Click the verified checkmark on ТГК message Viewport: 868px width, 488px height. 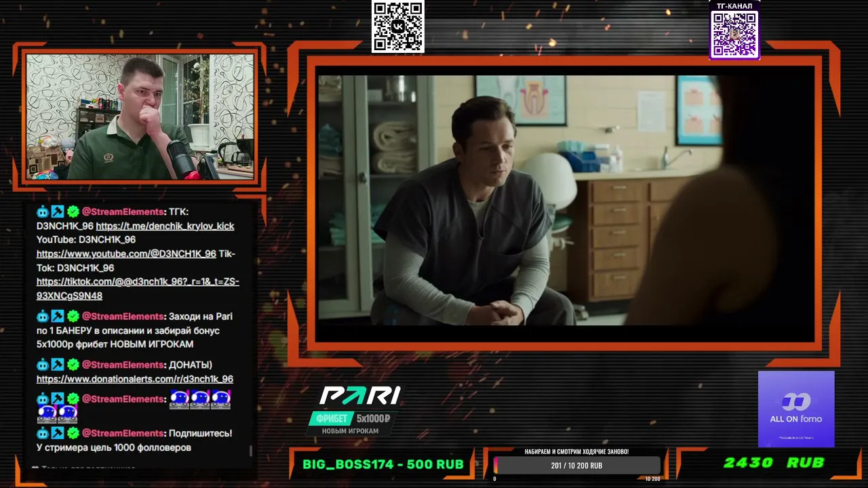(x=73, y=212)
